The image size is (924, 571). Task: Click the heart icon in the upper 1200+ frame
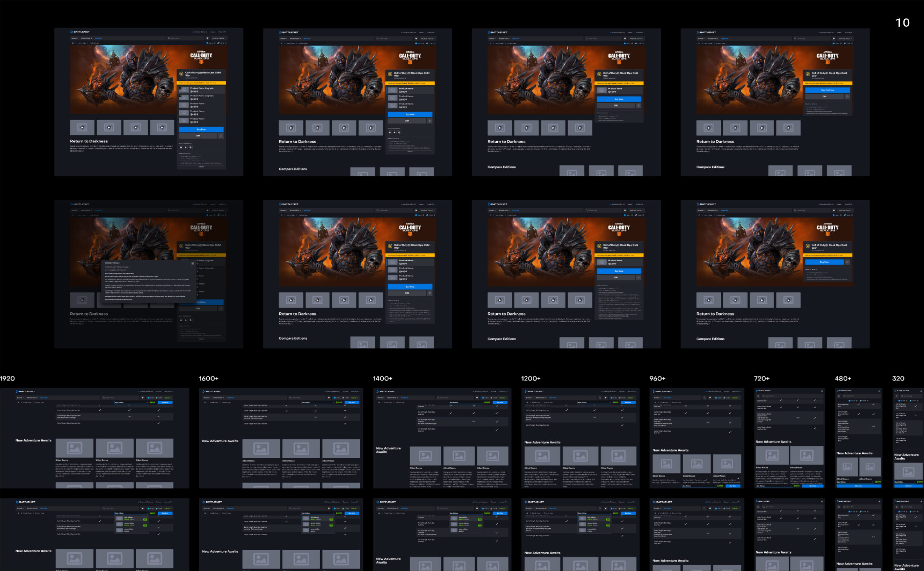point(606,398)
